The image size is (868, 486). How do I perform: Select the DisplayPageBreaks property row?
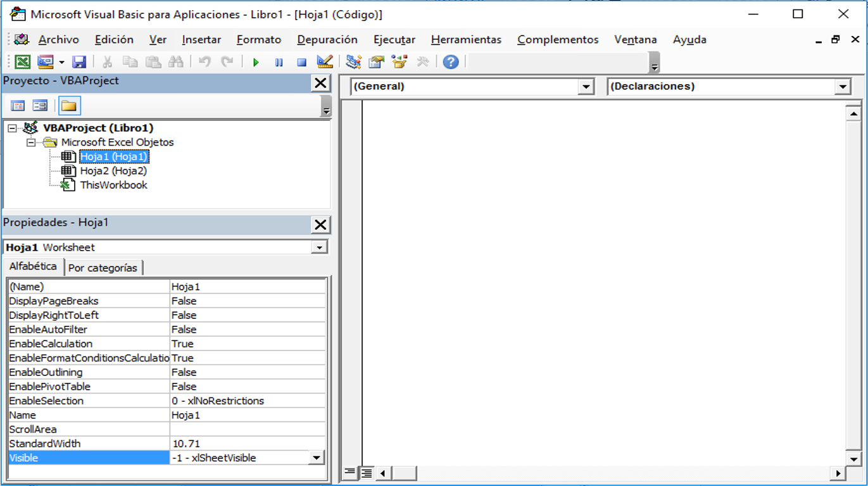(x=167, y=301)
